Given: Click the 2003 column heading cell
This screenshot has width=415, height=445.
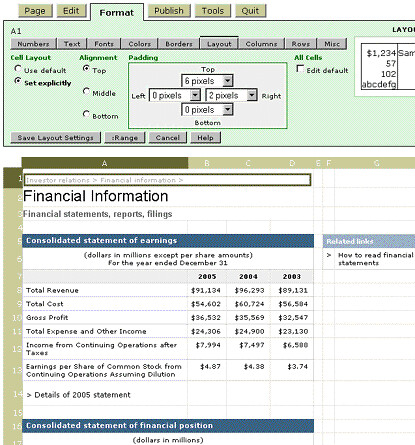Looking at the screenshot, I should (x=292, y=277).
